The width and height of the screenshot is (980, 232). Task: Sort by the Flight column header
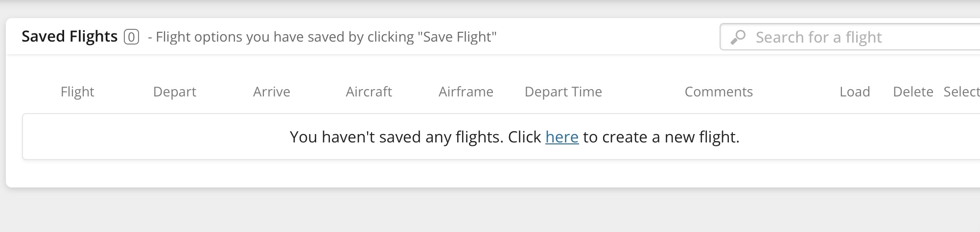(x=77, y=92)
